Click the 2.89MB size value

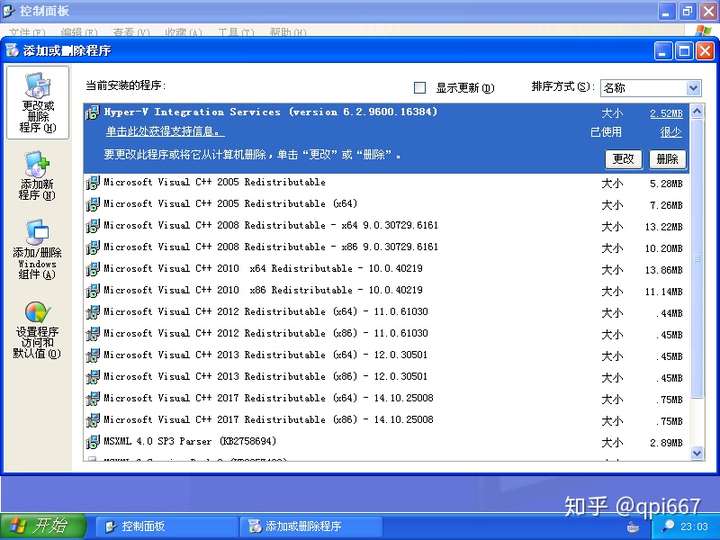click(666, 443)
